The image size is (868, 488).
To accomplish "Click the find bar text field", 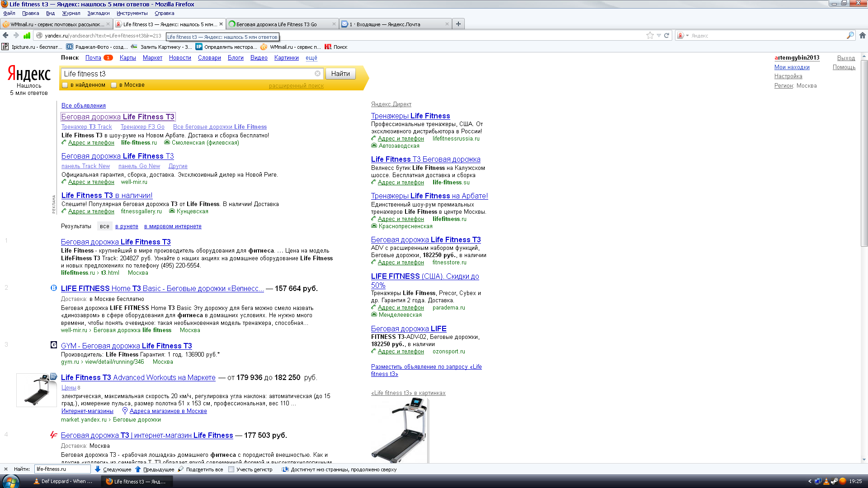I will 62,469.
